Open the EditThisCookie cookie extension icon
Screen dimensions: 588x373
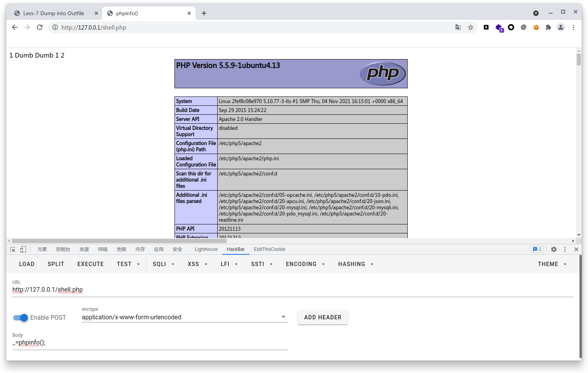click(x=536, y=27)
